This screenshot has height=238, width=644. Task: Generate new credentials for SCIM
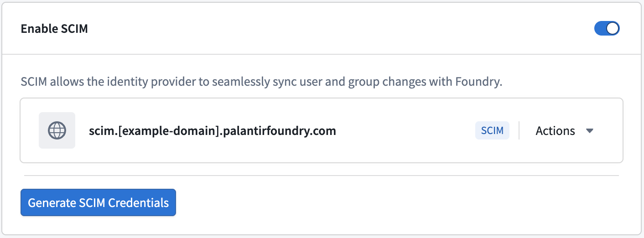point(98,202)
